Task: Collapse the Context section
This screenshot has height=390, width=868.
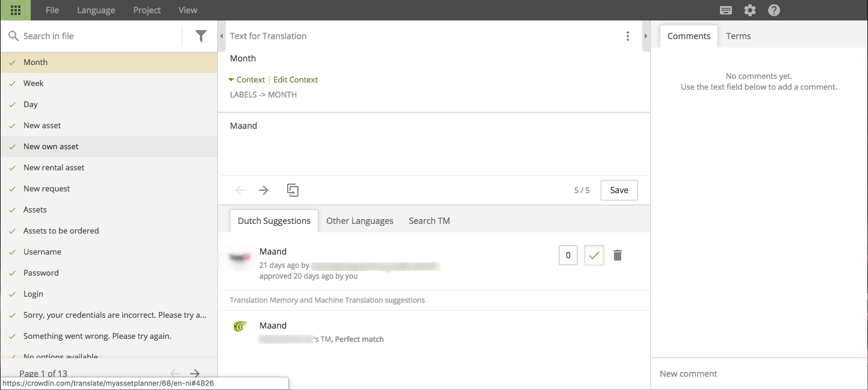Action: [x=247, y=79]
